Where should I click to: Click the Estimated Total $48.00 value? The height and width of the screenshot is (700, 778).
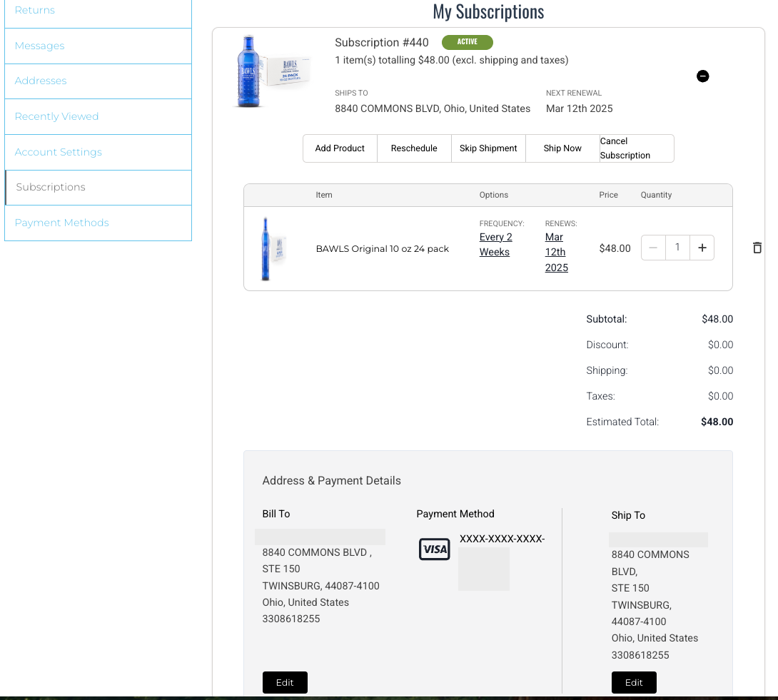point(717,422)
